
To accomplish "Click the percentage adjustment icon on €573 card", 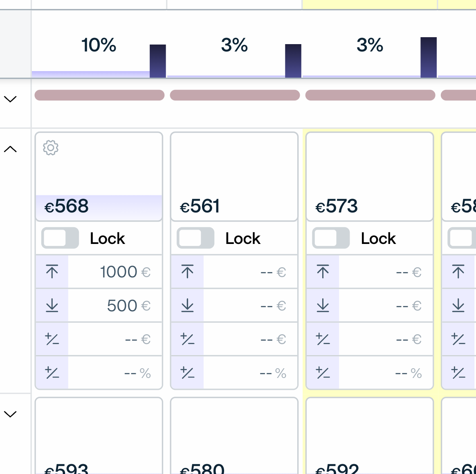I will pos(323,372).
